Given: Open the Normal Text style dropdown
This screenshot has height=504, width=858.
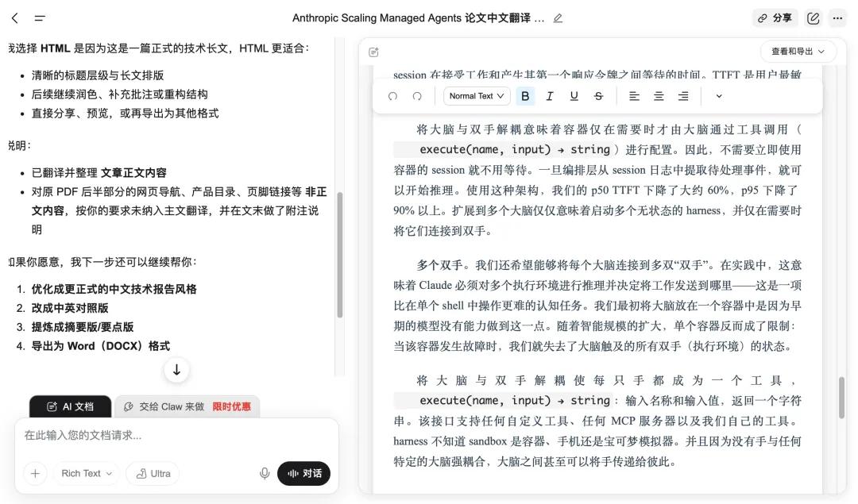Looking at the screenshot, I should click(477, 96).
